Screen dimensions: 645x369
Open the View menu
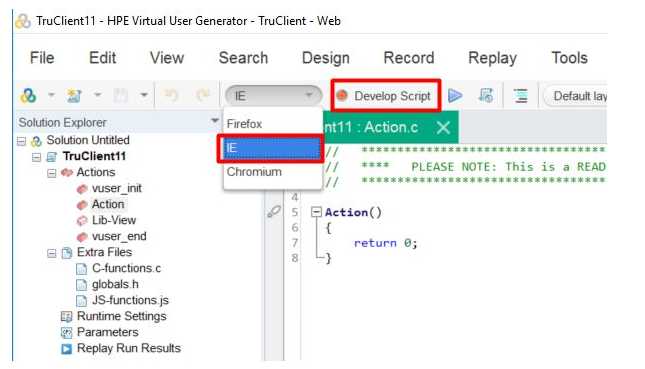pyautogui.click(x=167, y=58)
